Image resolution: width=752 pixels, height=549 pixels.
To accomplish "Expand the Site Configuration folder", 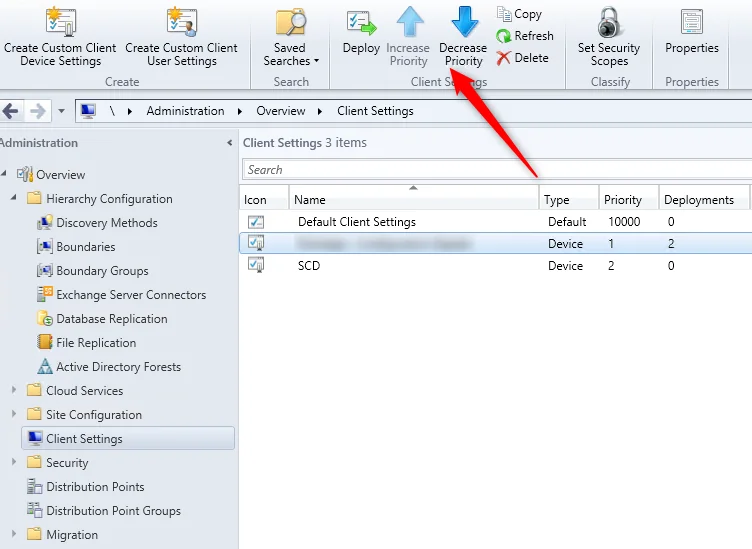I will (x=14, y=414).
